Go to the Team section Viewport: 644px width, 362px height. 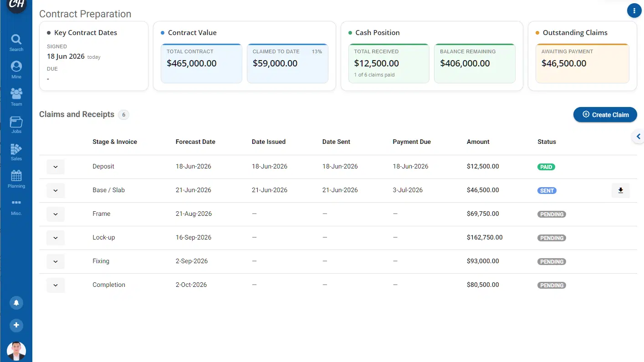point(16,97)
